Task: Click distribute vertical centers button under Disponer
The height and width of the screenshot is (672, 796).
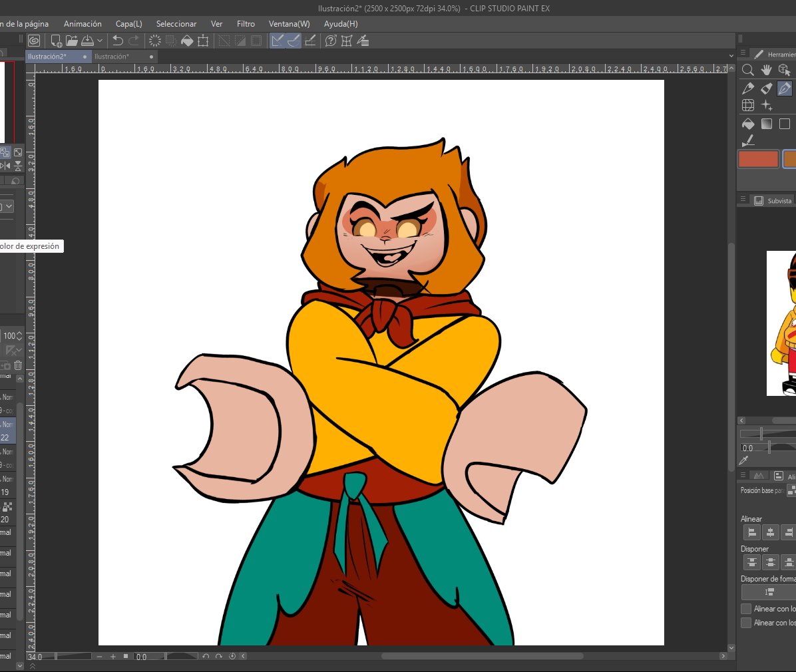Action: click(770, 562)
